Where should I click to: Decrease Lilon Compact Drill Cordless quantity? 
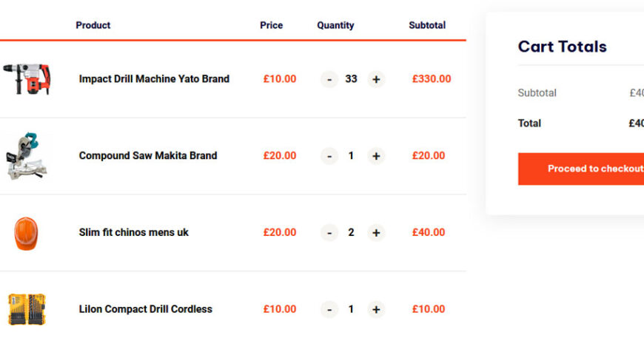click(329, 310)
